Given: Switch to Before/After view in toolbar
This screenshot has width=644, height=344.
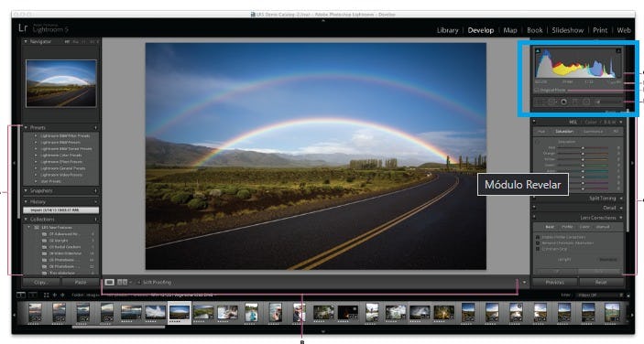Looking at the screenshot, I should [123, 282].
